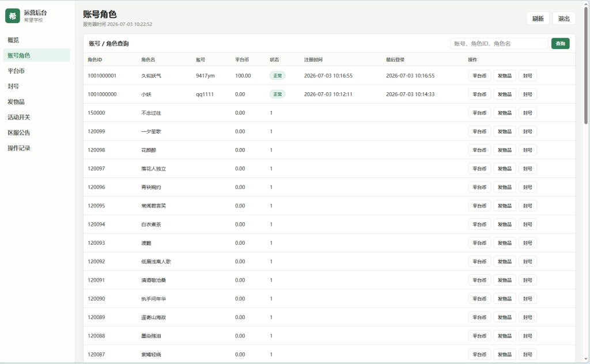
Task: Click role name 不念过往
Action: tap(152, 113)
